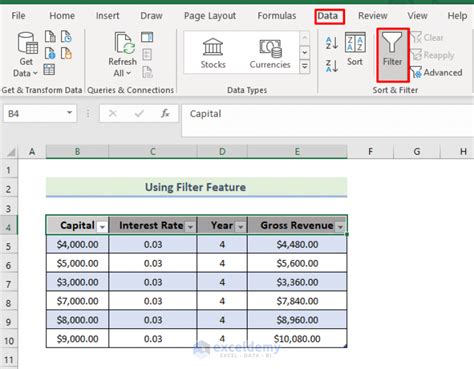Click the Clear filter button

(427, 37)
